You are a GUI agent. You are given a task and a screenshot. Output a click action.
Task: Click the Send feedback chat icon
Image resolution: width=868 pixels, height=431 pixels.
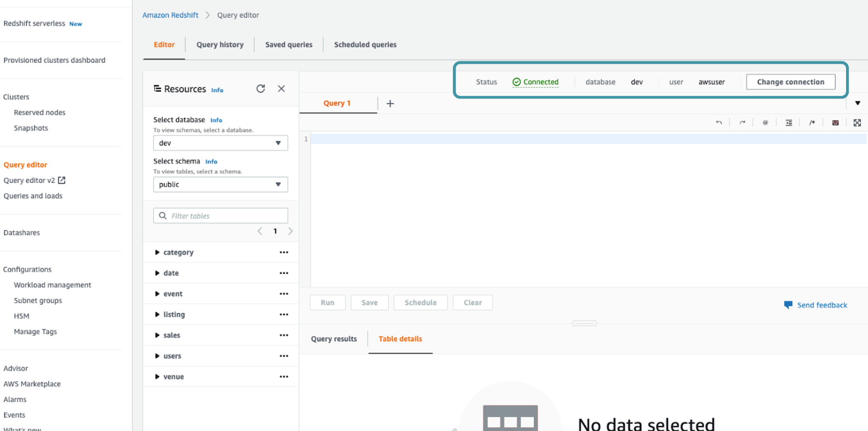tap(788, 305)
